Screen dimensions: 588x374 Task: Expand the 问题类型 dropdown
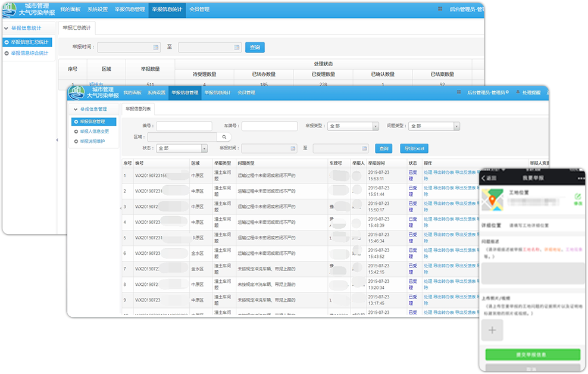(456, 126)
